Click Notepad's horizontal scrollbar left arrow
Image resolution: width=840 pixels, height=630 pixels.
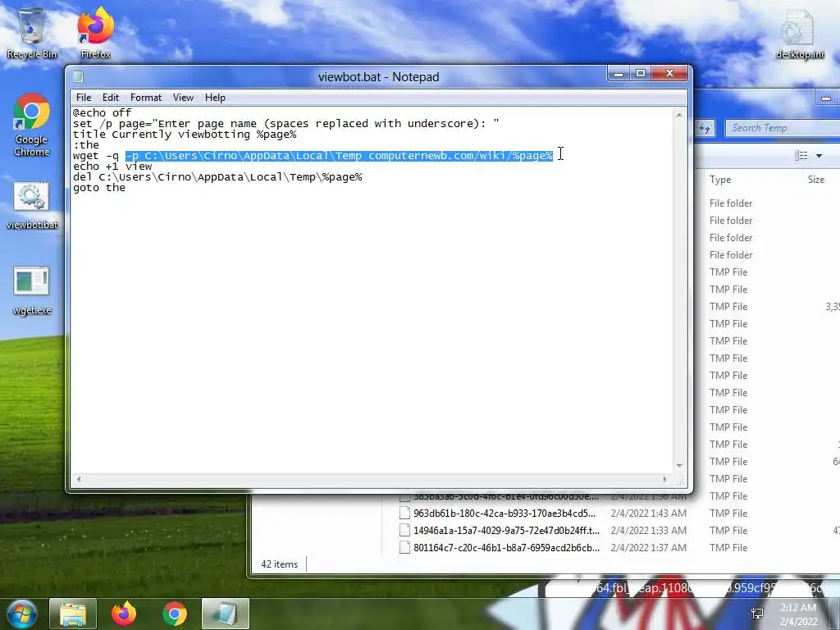click(x=78, y=479)
